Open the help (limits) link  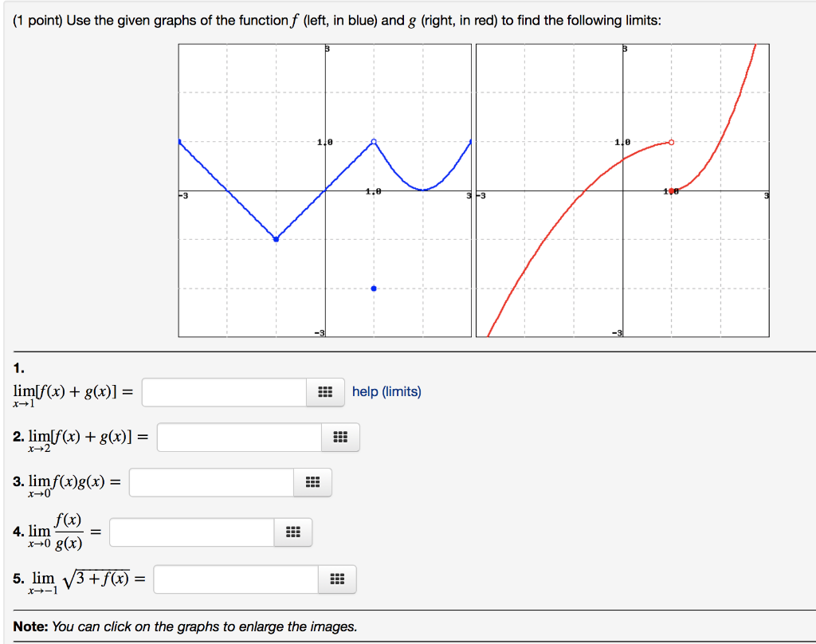pyautogui.click(x=387, y=391)
